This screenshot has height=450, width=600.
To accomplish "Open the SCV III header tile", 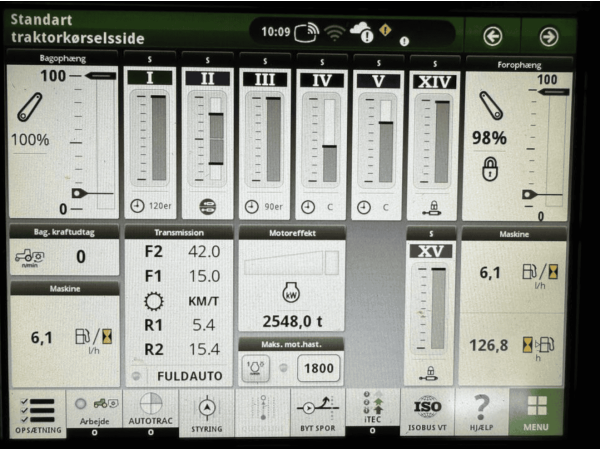I will tap(265, 79).
